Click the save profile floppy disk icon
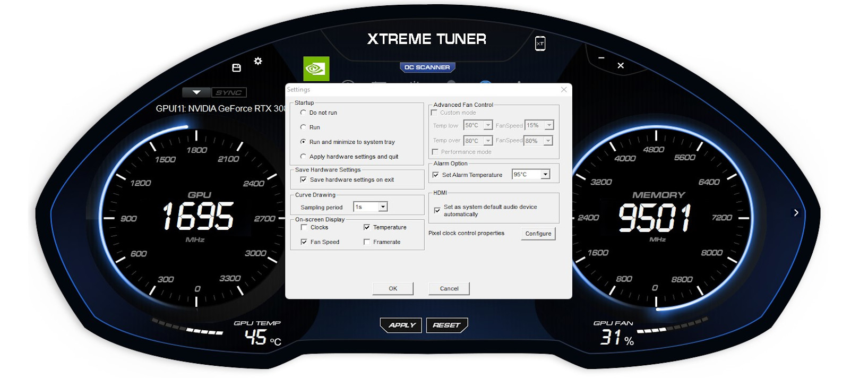The height and width of the screenshot is (378, 868). [x=237, y=68]
